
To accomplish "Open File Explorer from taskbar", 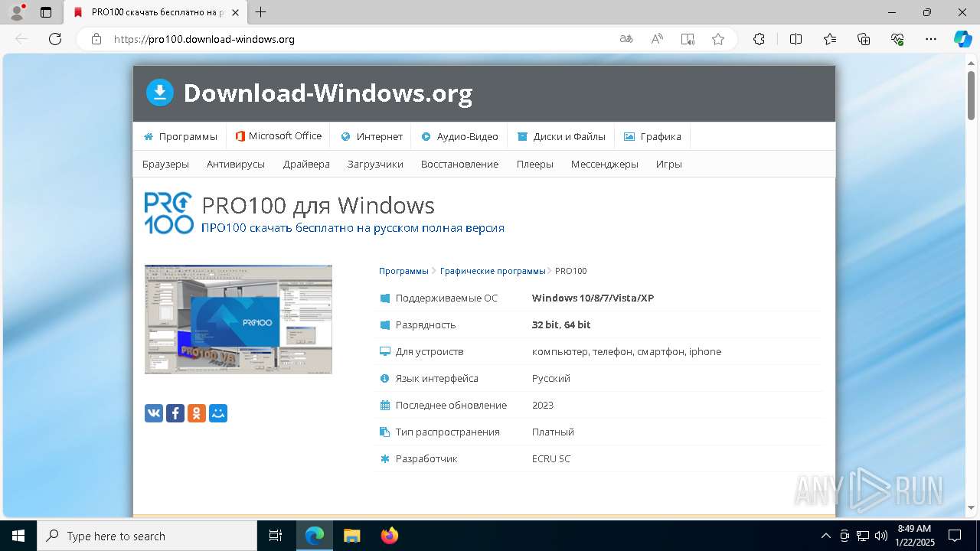I will coord(351,536).
